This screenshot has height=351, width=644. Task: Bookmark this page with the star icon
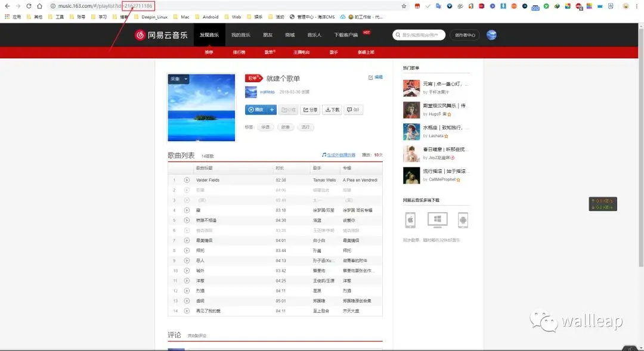tap(404, 6)
